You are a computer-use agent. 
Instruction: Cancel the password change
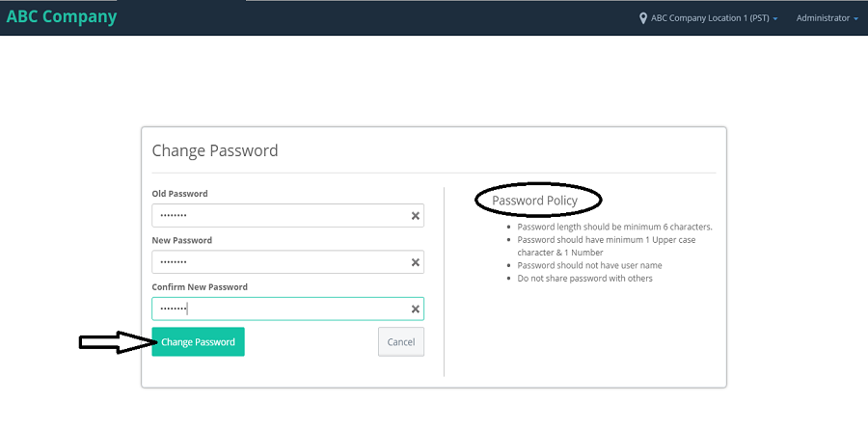[x=401, y=342]
